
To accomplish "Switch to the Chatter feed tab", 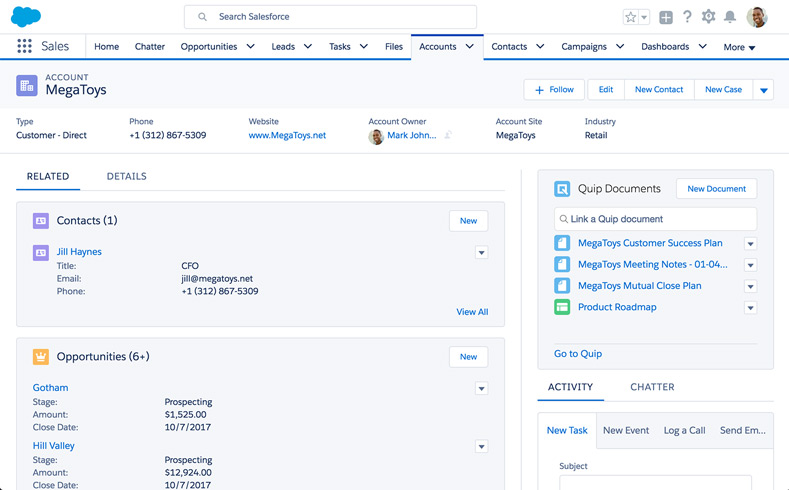I will click(x=652, y=387).
